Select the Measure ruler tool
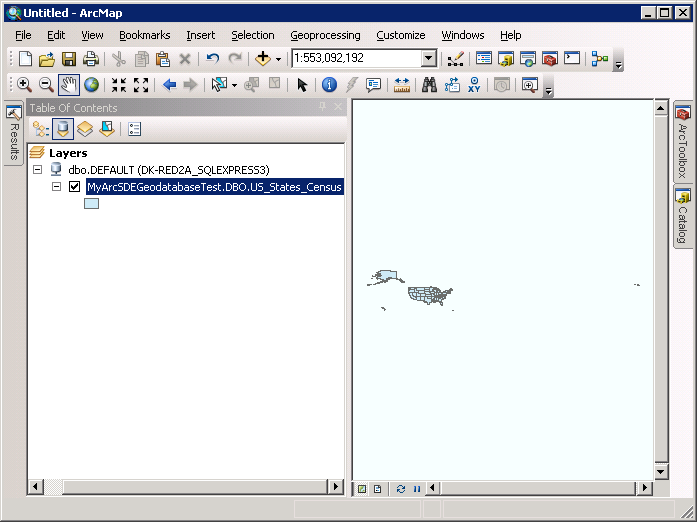The width and height of the screenshot is (697, 522). tap(402, 84)
